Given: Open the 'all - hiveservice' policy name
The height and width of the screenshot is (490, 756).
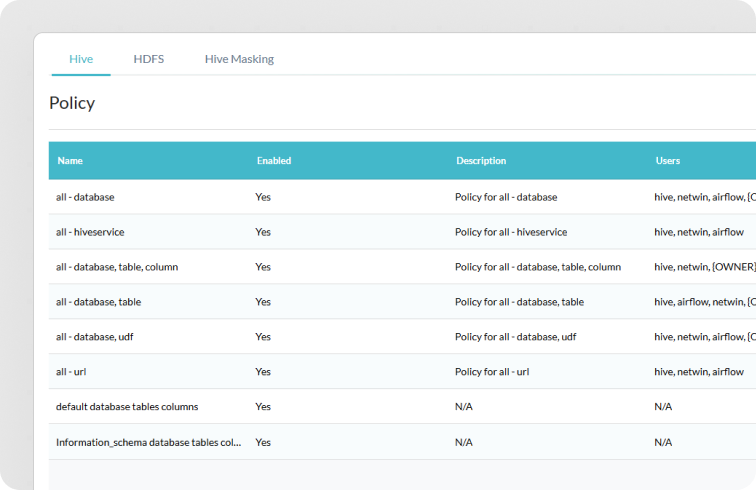Looking at the screenshot, I should 90,232.
